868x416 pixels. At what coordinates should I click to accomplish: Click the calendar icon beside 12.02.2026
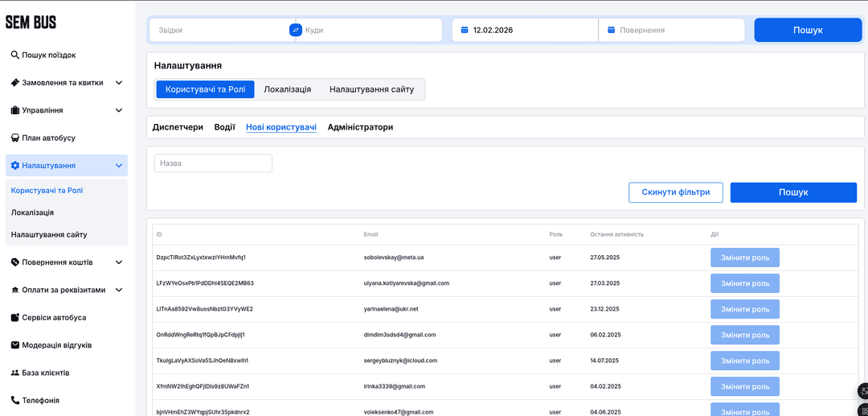pyautogui.click(x=465, y=30)
